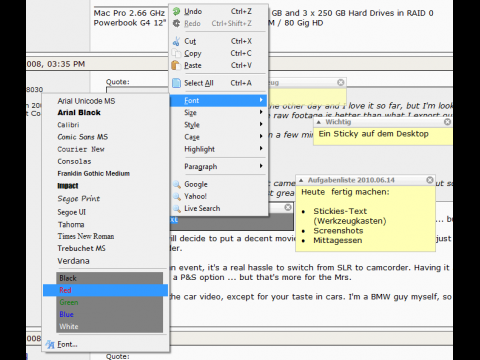Select Arial Unicode MS font
480x360 pixels.
105,101
